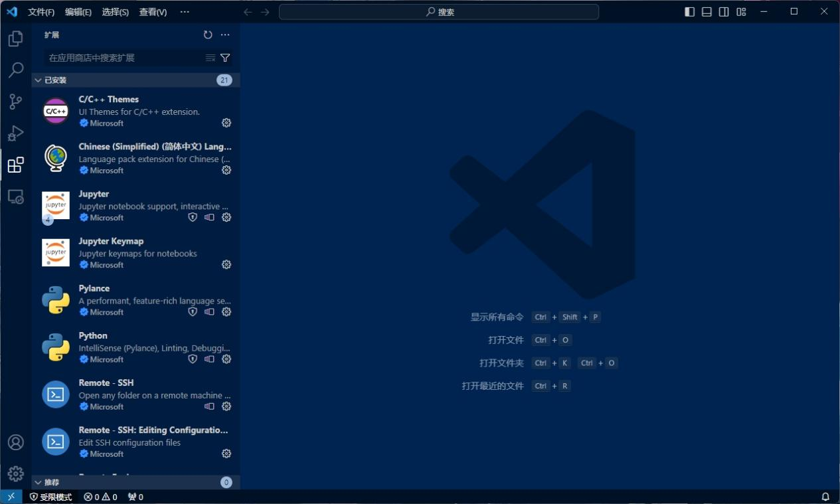Click the pack indicator icon on Remote - SSH row

209,406
